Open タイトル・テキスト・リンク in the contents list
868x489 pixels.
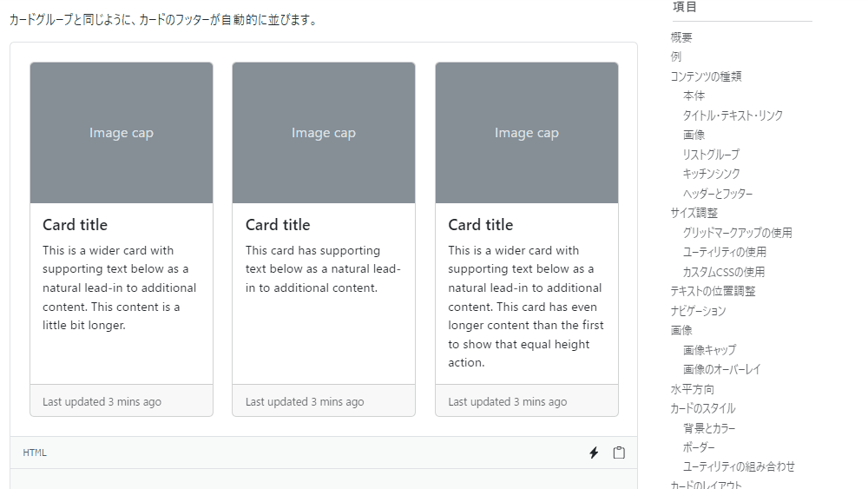(x=733, y=116)
